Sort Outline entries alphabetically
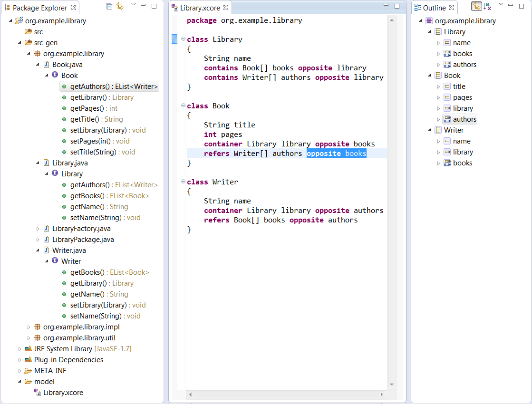532x404 pixels. tap(488, 7)
